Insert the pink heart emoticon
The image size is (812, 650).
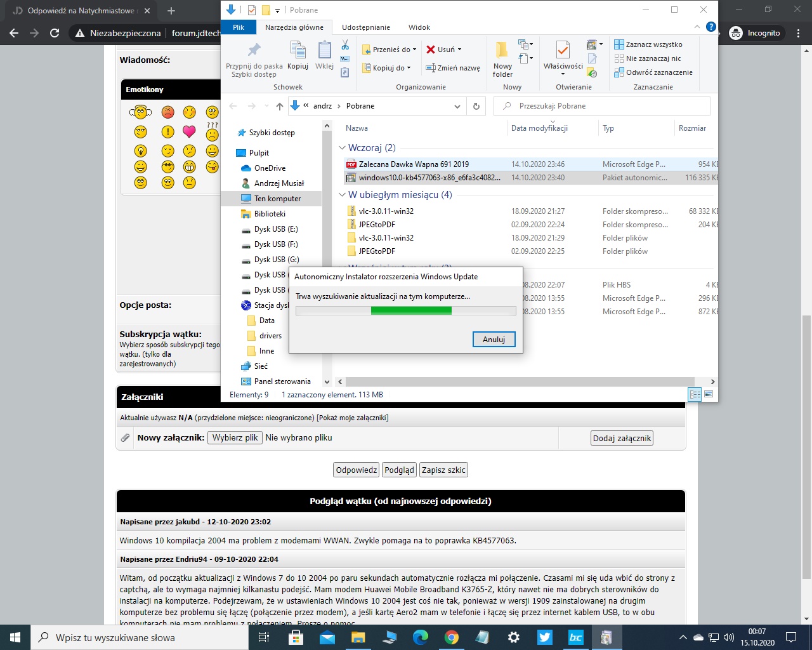pos(189,131)
